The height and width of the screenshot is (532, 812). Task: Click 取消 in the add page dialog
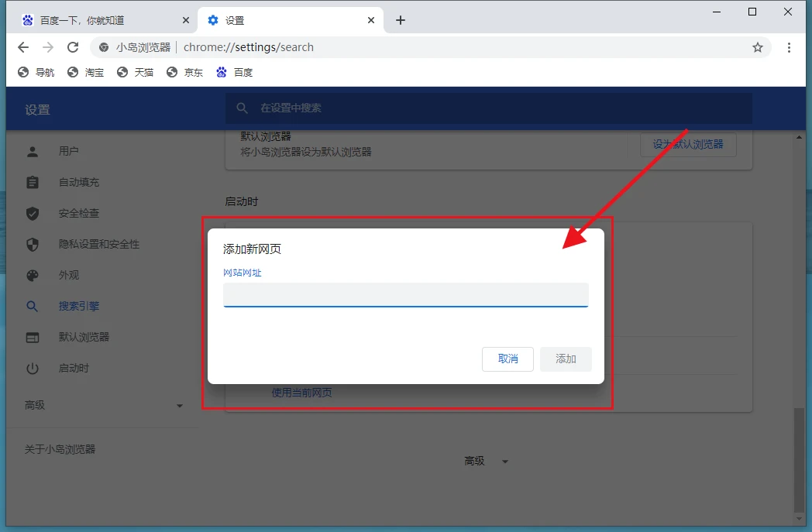coord(507,359)
